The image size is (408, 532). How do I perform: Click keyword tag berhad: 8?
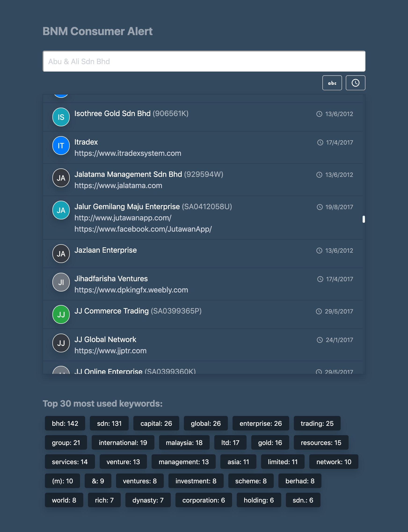tap(300, 481)
